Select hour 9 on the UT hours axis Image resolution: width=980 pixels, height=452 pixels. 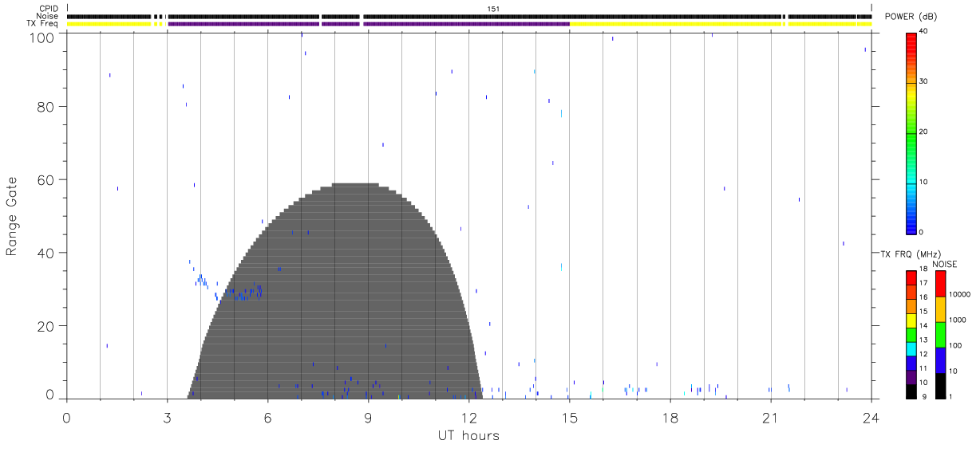pyautogui.click(x=368, y=417)
